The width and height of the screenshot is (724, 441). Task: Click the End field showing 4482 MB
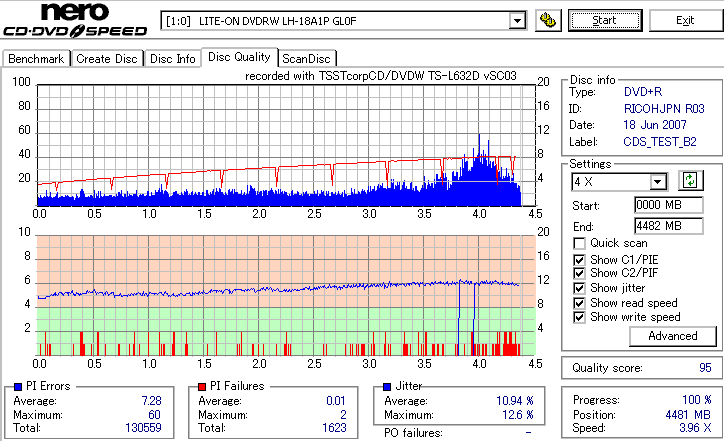click(669, 226)
